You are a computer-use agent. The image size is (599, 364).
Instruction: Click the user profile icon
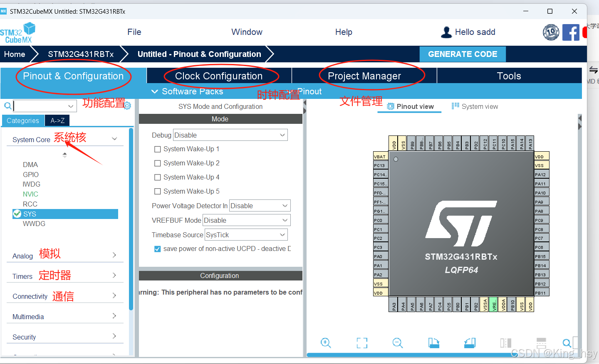446,32
